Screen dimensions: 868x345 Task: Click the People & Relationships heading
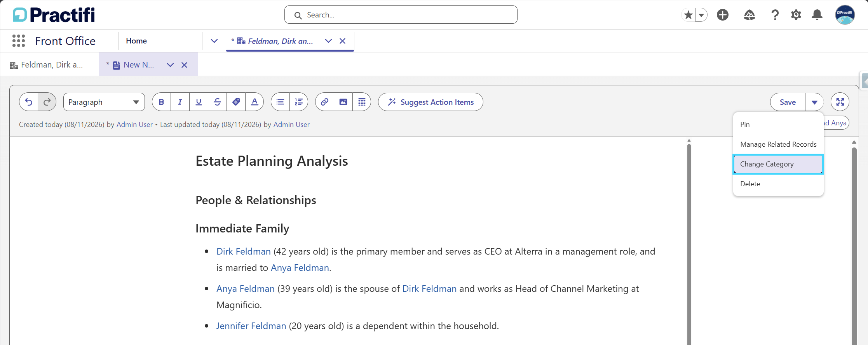[256, 200]
